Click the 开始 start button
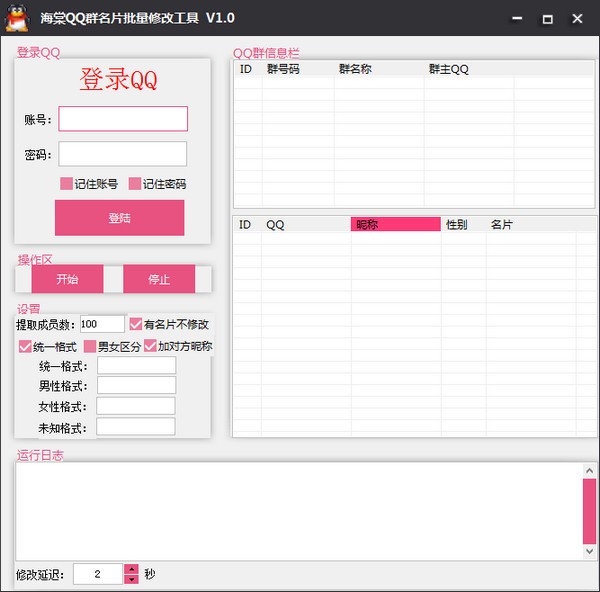 click(x=67, y=279)
